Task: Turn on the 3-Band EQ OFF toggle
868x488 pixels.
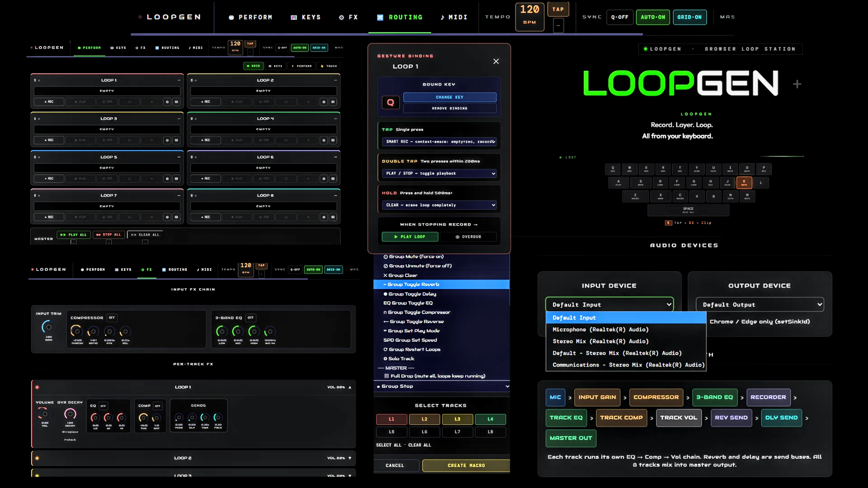Action: 250,318
